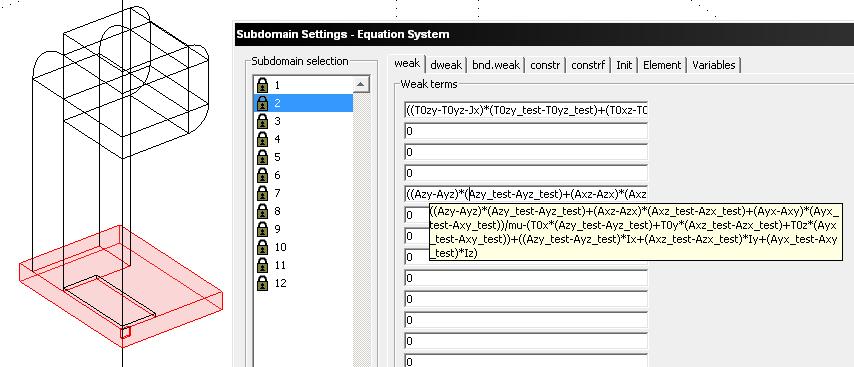Screen dimensions: 854x367
Task: Click the lock icon beside subdomain 12
Action: coord(263,283)
